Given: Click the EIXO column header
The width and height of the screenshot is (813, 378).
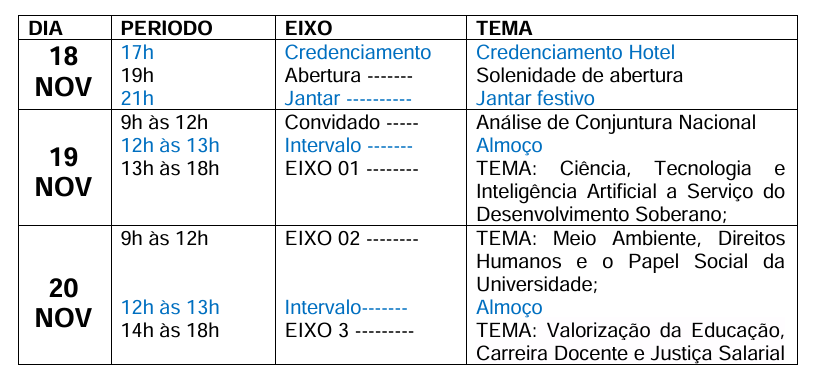Looking at the screenshot, I should 309,29.
